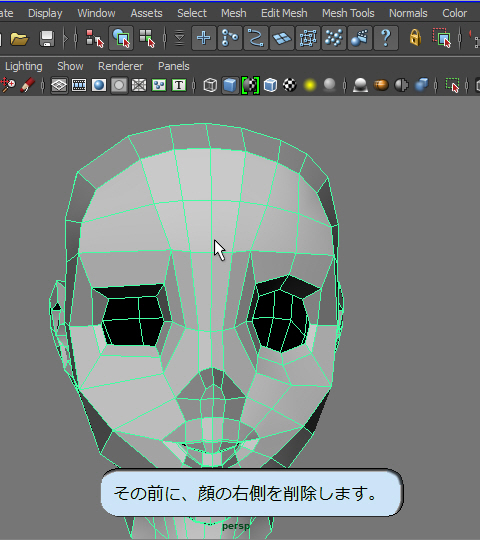Image resolution: width=480 pixels, height=540 pixels.
Task: Open the Renderer panel menu
Action: point(120,66)
